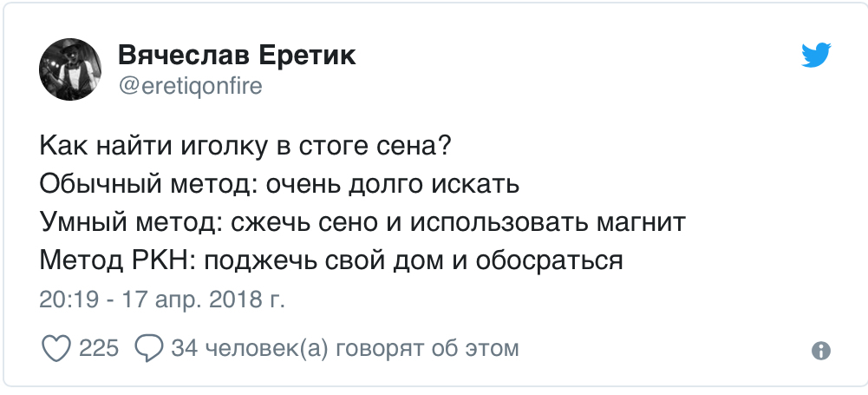Click the 225 likes count
Image resolution: width=868 pixels, height=395 pixels.
click(99, 348)
